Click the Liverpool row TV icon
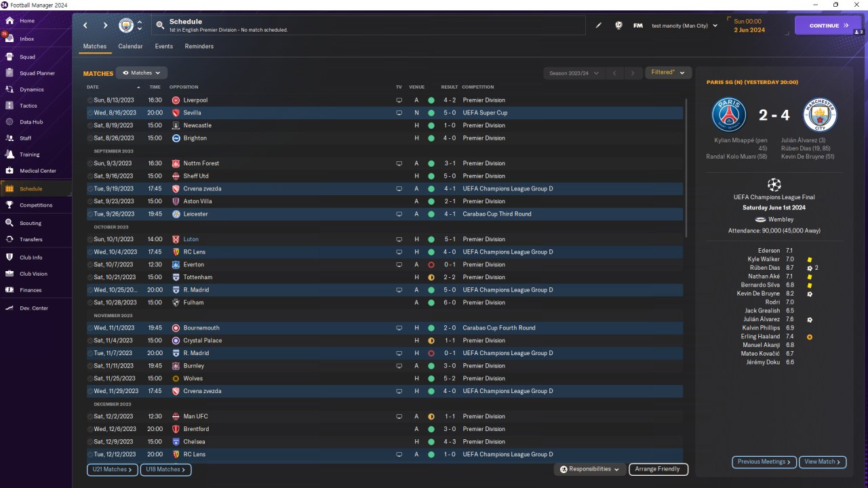868x488 pixels. click(399, 100)
